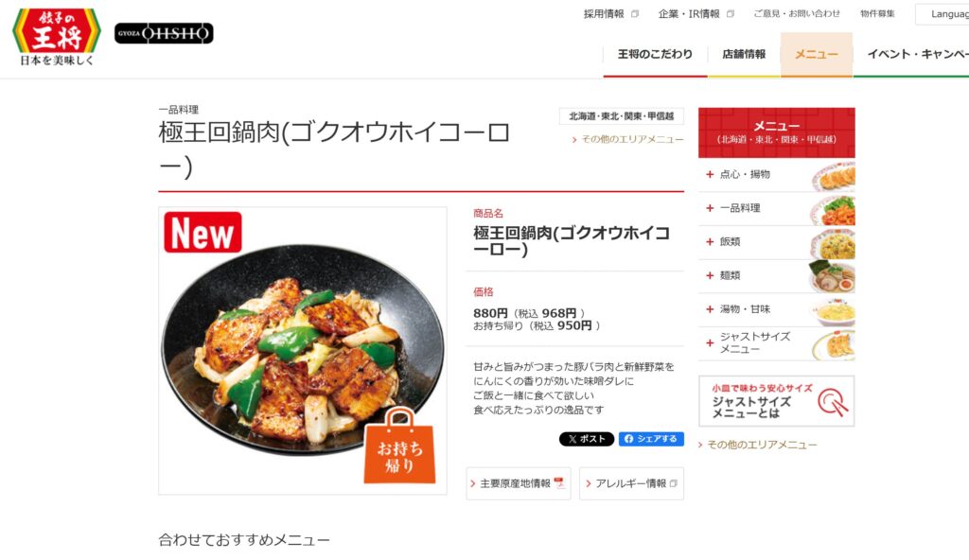Open the 店舗情報 navigation tab
969x560 pixels.
pyautogui.click(x=744, y=55)
